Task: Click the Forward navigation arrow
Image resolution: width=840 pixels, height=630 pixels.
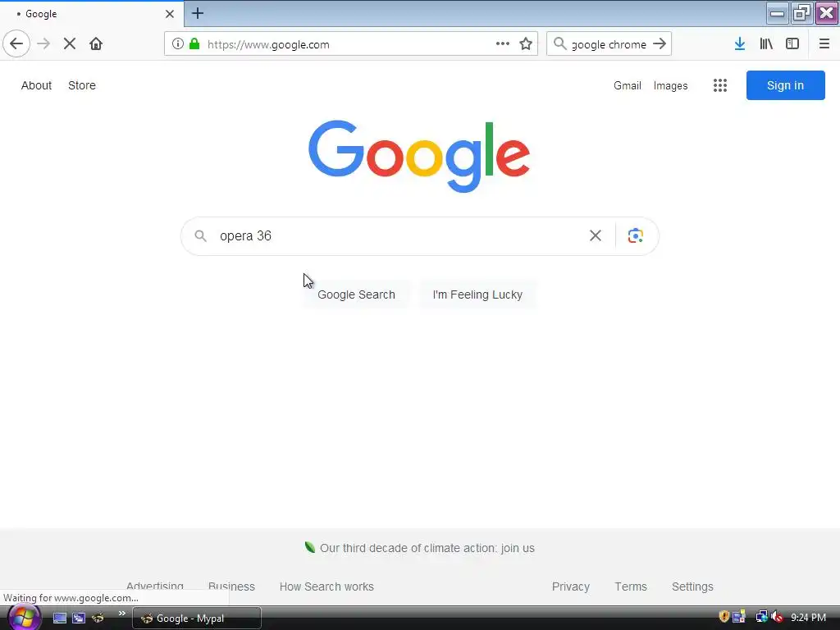Action: click(43, 44)
